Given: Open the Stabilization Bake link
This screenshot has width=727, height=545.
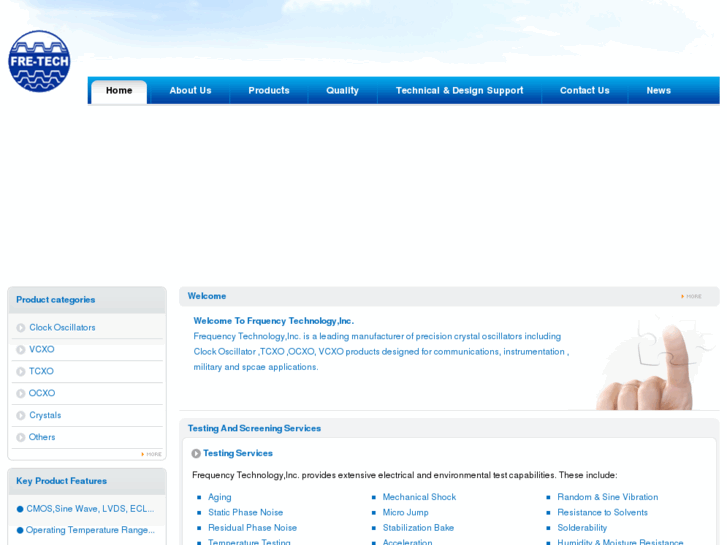Looking at the screenshot, I should click(x=418, y=527).
